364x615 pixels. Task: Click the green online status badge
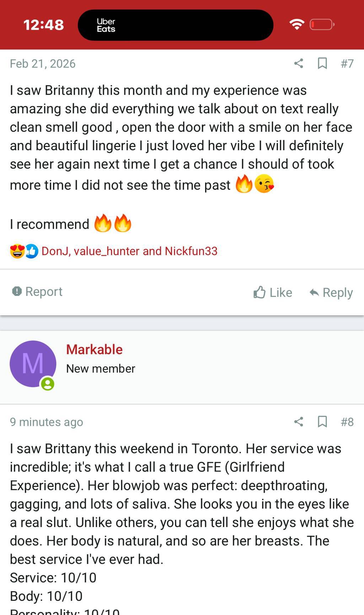(x=48, y=384)
